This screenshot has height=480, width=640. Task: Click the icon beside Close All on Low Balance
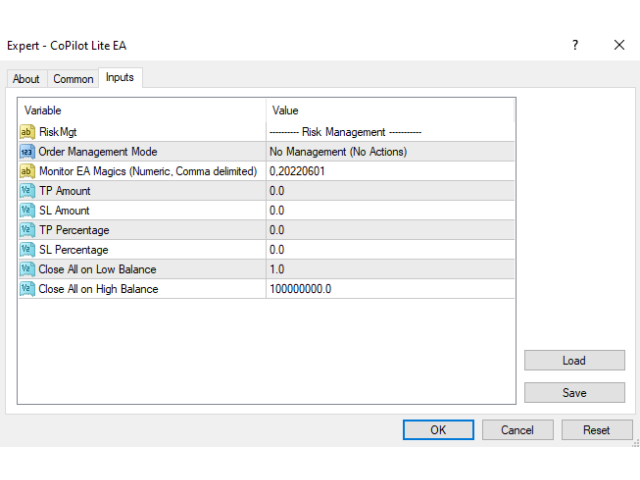click(27, 269)
